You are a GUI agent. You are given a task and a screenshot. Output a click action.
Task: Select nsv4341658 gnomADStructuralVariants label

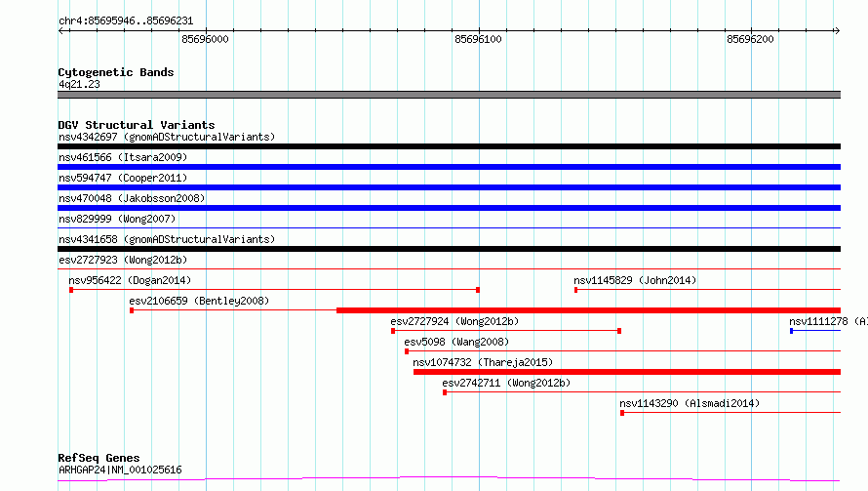167,239
